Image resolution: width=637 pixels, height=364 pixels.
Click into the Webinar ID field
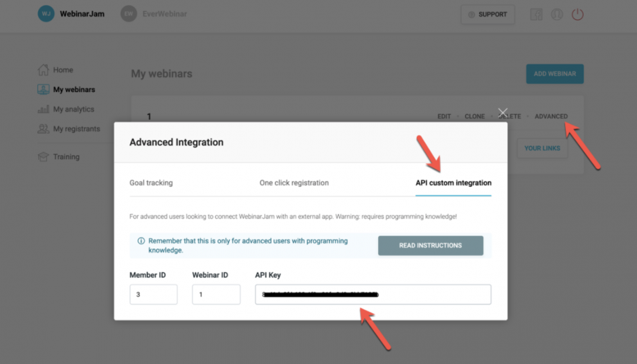216,295
